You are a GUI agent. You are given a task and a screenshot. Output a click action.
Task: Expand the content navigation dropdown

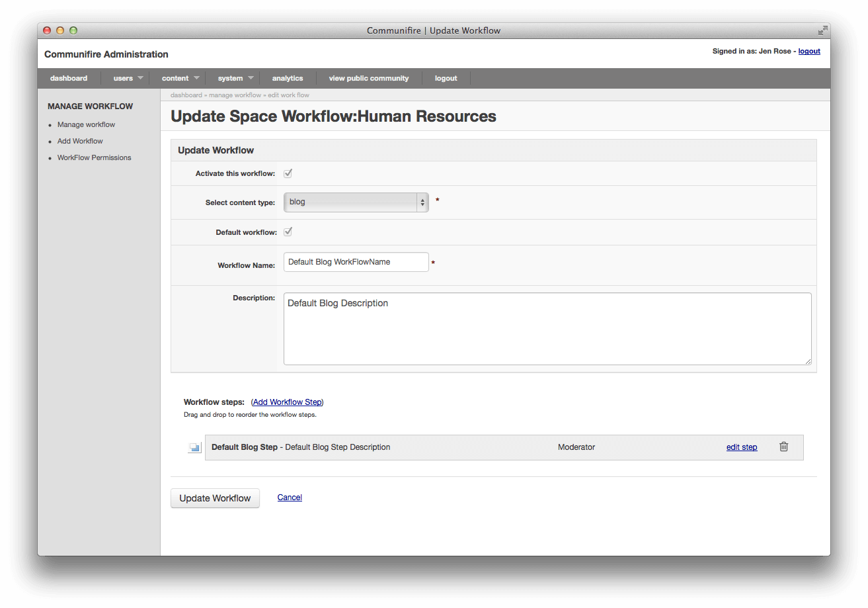(175, 77)
